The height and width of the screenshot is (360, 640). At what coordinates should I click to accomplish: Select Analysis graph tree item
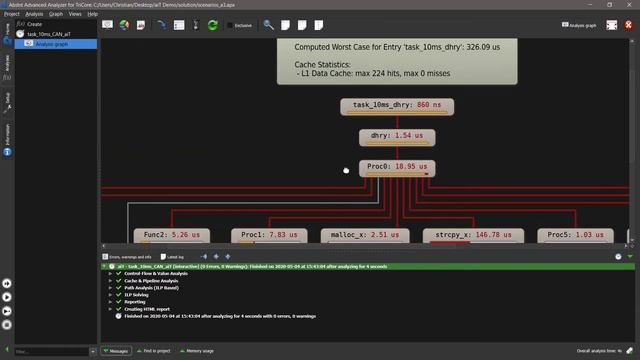point(56,44)
